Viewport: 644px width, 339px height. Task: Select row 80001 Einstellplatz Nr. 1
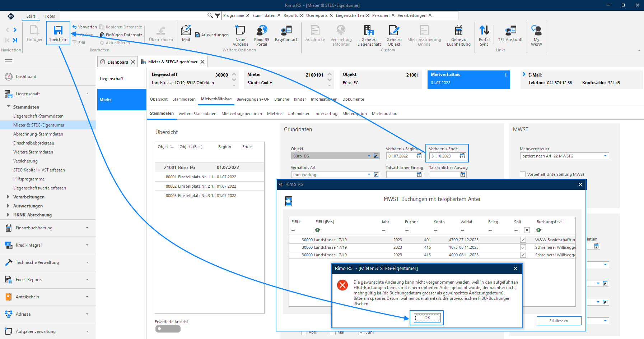coord(210,177)
